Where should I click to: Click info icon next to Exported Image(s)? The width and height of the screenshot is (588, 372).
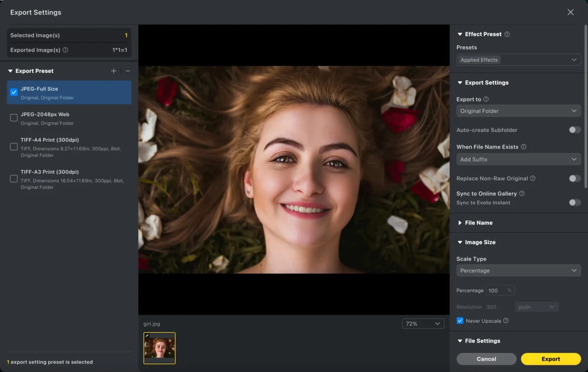(x=66, y=50)
